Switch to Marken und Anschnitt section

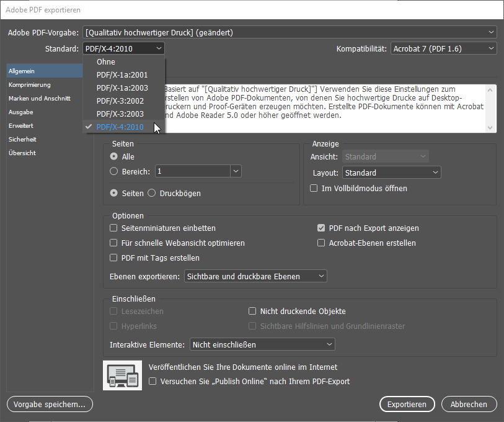[x=39, y=99]
